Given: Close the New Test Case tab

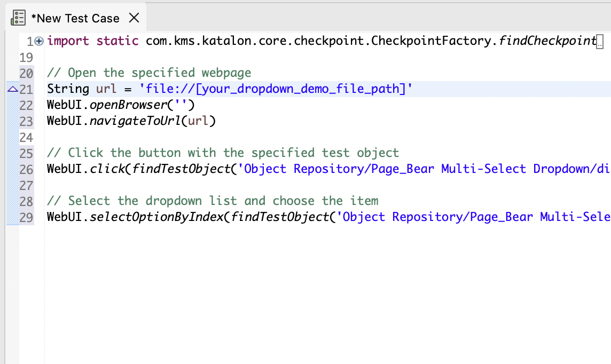Looking at the screenshot, I should pos(134,18).
